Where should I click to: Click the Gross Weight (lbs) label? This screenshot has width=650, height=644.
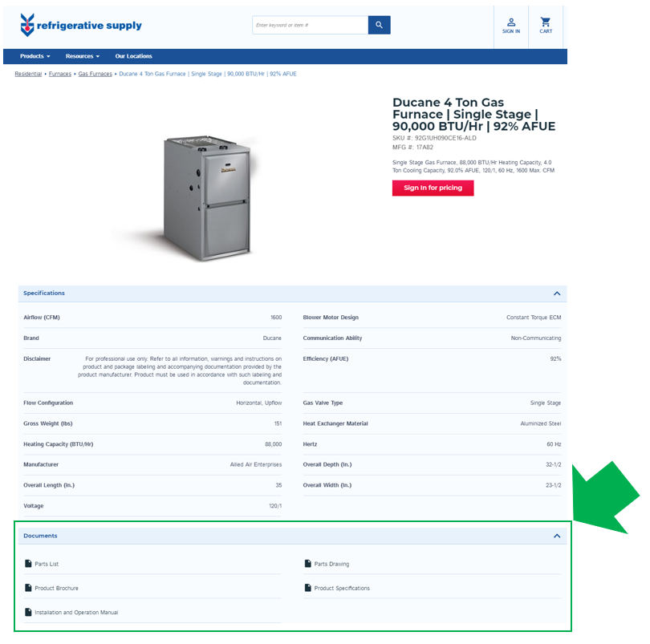pos(47,423)
